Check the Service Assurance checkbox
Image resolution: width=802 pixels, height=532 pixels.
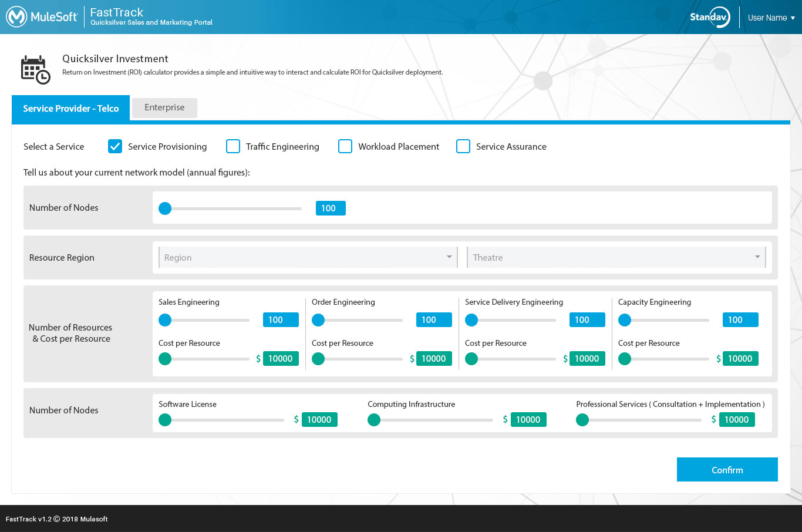[463, 147]
